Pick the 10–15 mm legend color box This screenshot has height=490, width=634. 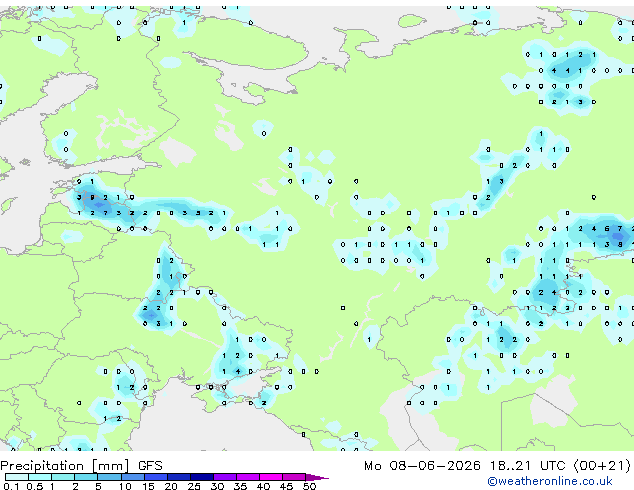(x=133, y=477)
